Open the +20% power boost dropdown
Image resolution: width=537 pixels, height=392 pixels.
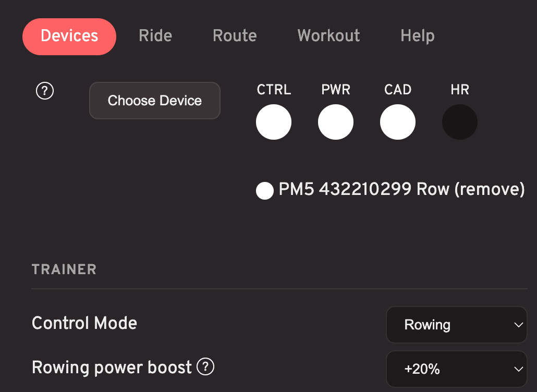[457, 369]
